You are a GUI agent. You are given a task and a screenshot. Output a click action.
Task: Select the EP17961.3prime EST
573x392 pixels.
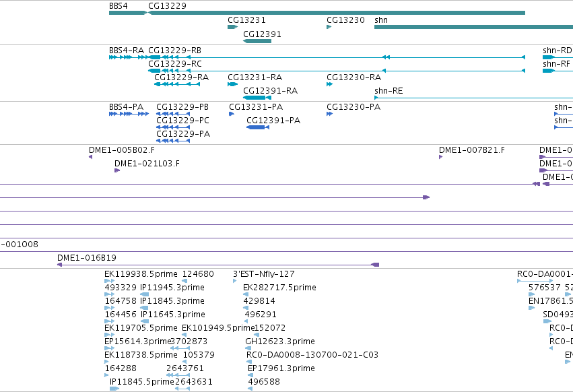[250, 375]
